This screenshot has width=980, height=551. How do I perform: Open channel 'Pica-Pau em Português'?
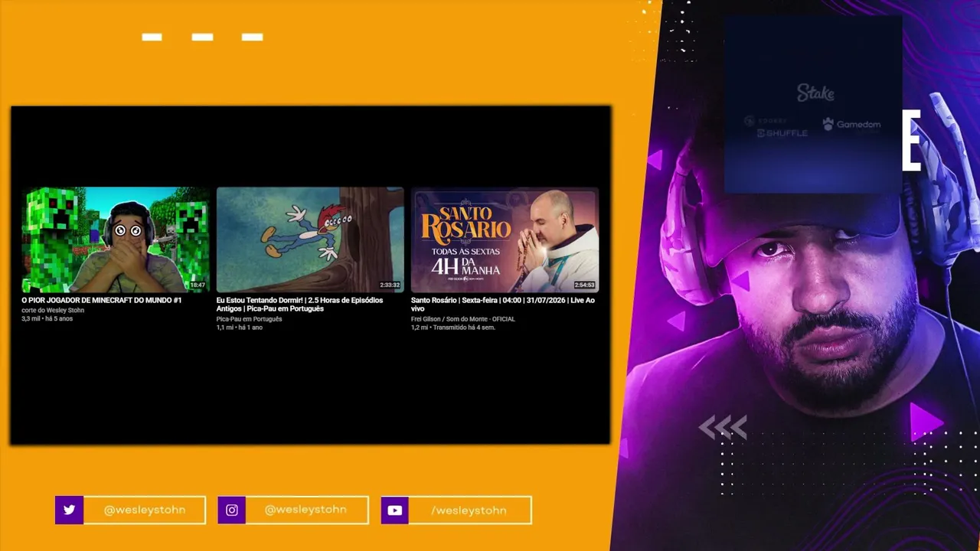[x=249, y=319]
